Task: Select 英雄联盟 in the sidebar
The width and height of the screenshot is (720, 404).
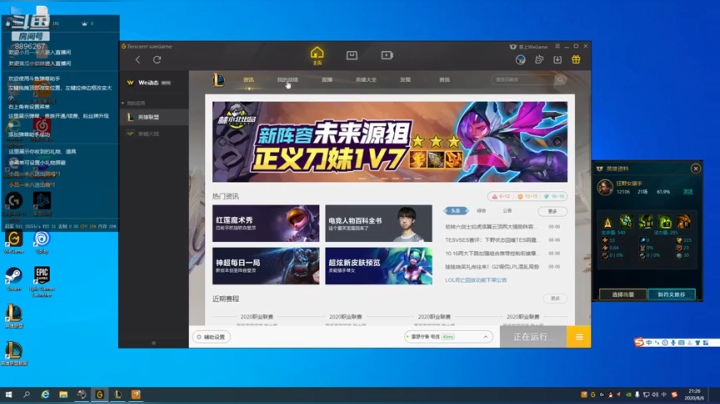Action: coord(154,117)
